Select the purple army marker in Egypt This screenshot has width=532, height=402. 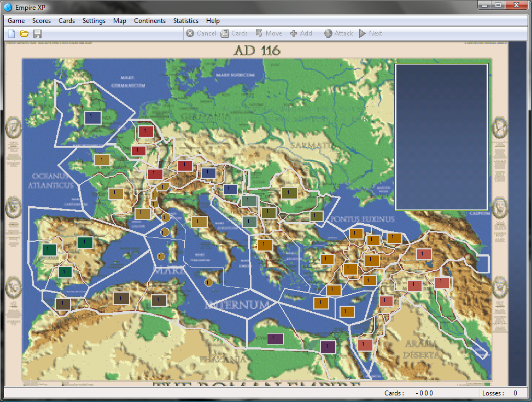328,347
